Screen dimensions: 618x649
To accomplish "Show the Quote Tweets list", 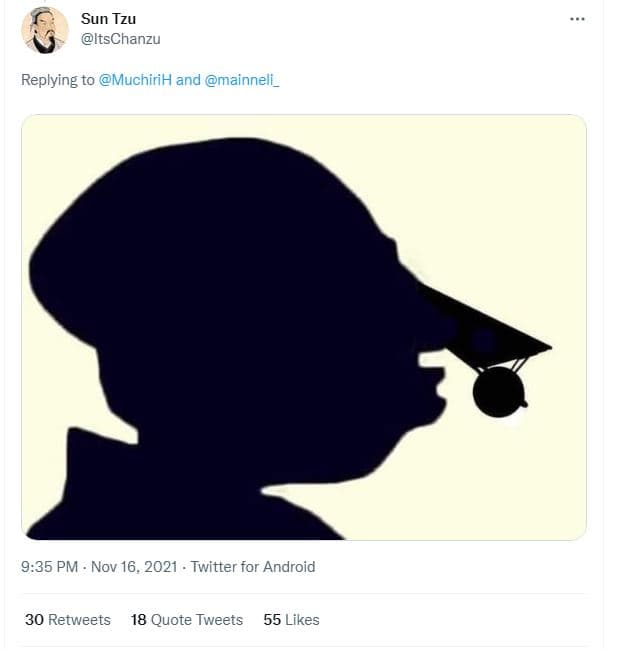I will pyautogui.click(x=196, y=620).
